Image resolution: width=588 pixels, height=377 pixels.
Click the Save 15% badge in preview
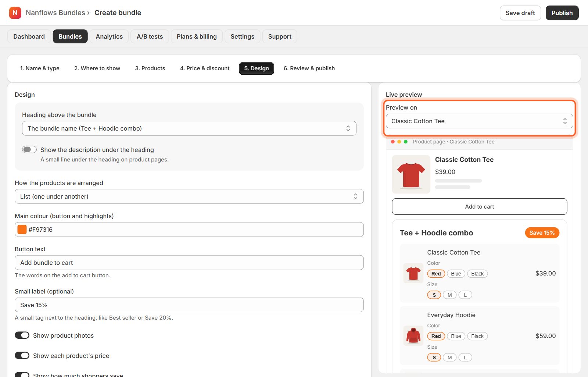tap(542, 233)
